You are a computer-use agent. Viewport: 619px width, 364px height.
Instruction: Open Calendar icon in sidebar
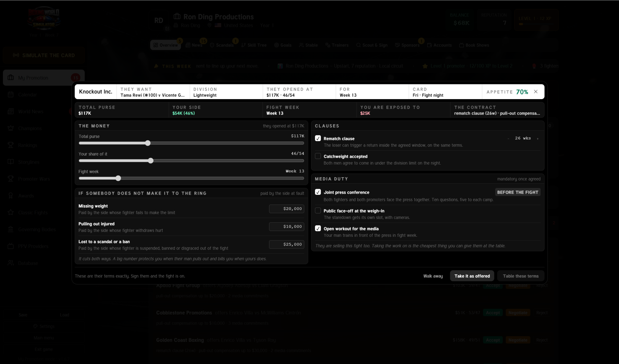coord(11,95)
